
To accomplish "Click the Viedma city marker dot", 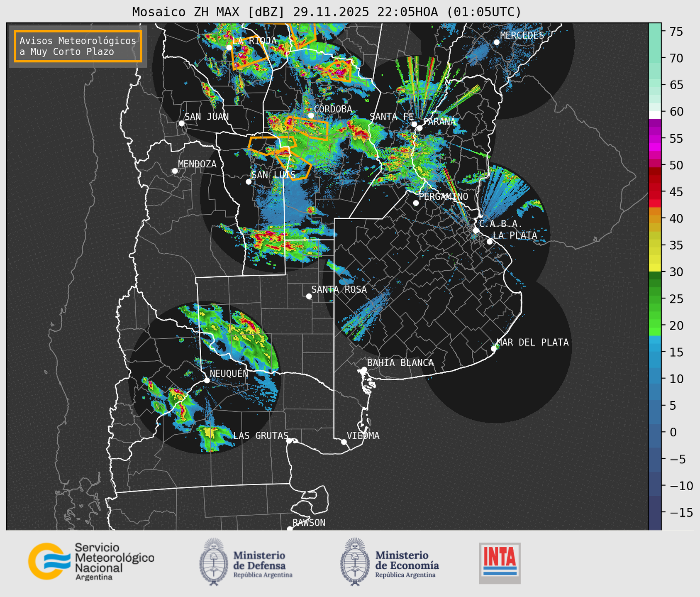I will (x=344, y=442).
